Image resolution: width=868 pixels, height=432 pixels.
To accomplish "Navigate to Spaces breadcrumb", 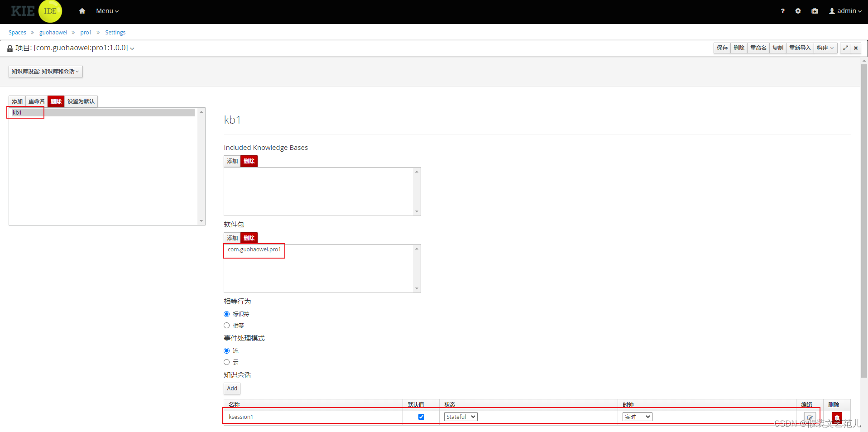I will click(x=17, y=33).
